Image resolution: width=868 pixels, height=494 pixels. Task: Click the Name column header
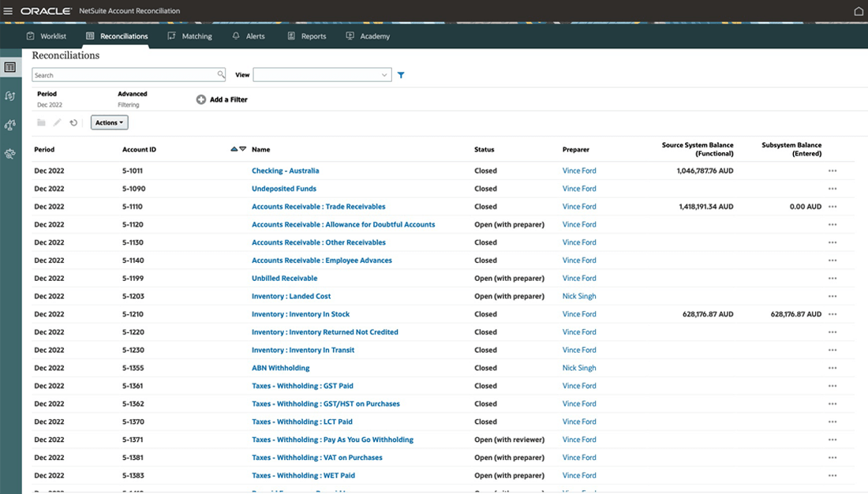click(x=260, y=149)
